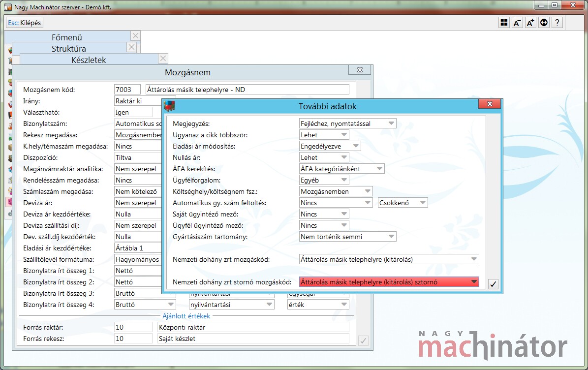The image size is (588, 370).
Task: Close the Főmenü tab with its X
Action: point(135,35)
